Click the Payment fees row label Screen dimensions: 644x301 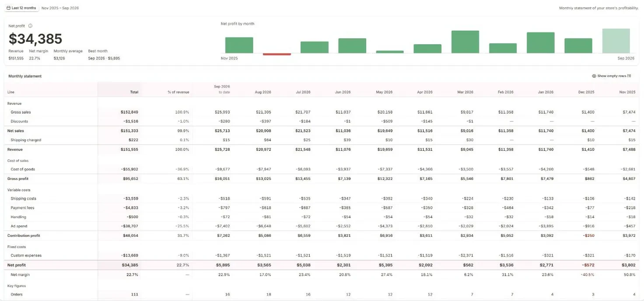point(22,208)
